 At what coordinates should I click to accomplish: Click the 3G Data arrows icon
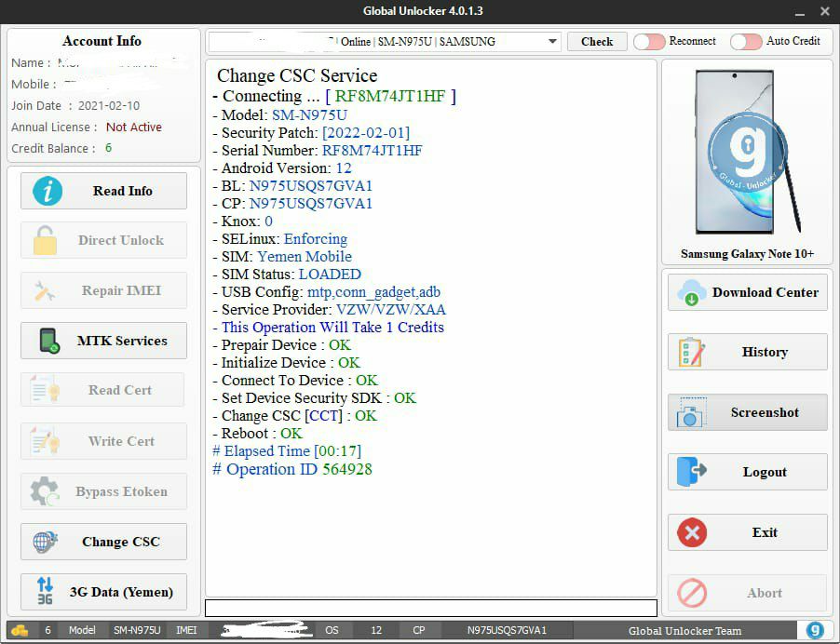coord(45,591)
